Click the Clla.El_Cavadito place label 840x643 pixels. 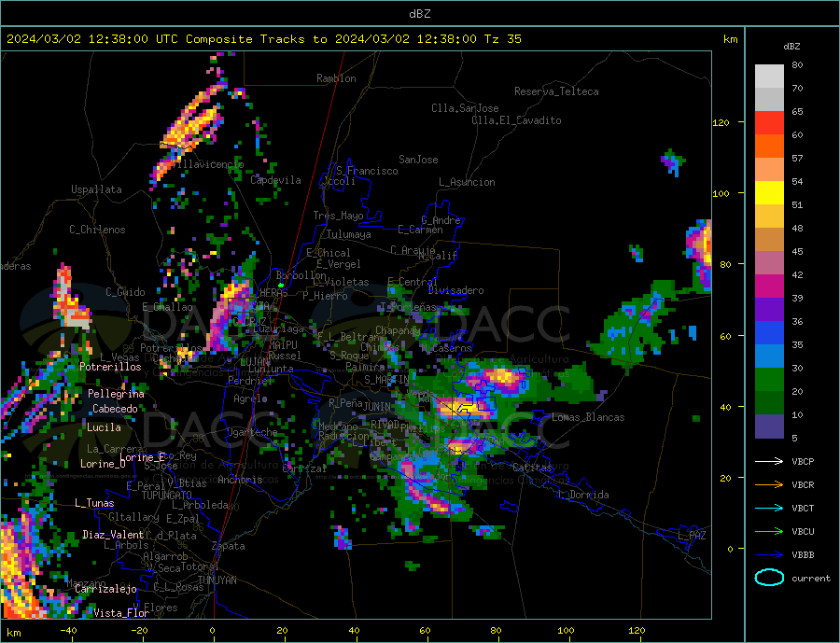tap(516, 120)
